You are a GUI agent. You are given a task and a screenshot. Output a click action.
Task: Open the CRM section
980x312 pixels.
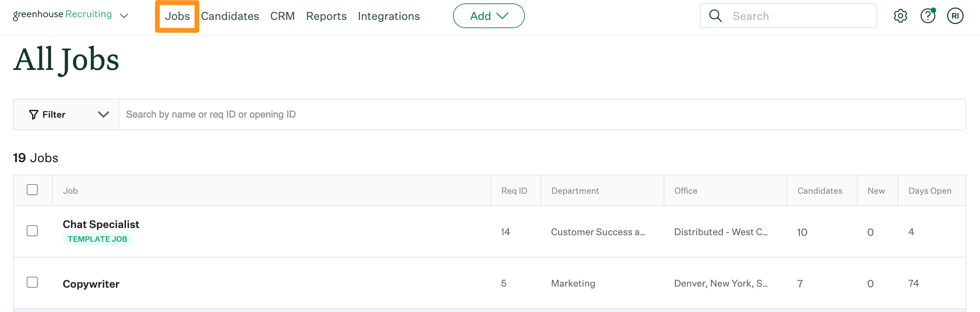[282, 16]
